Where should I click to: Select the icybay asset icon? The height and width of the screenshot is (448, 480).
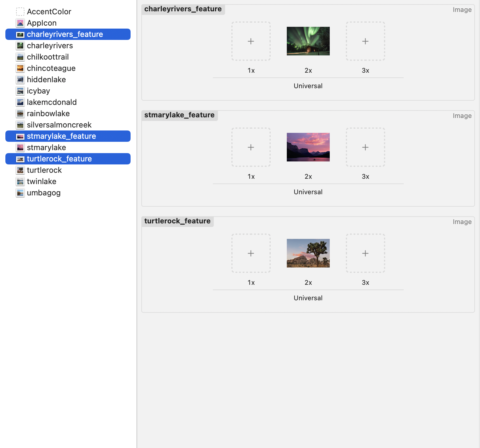pos(20,91)
